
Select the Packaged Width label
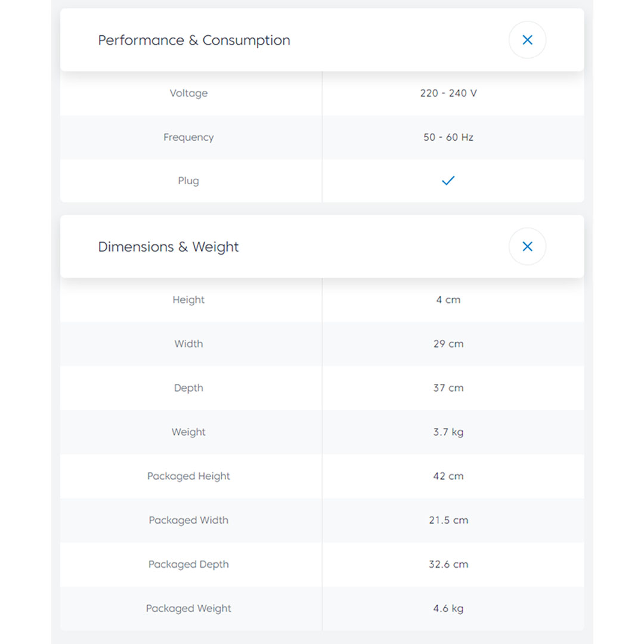click(x=188, y=521)
